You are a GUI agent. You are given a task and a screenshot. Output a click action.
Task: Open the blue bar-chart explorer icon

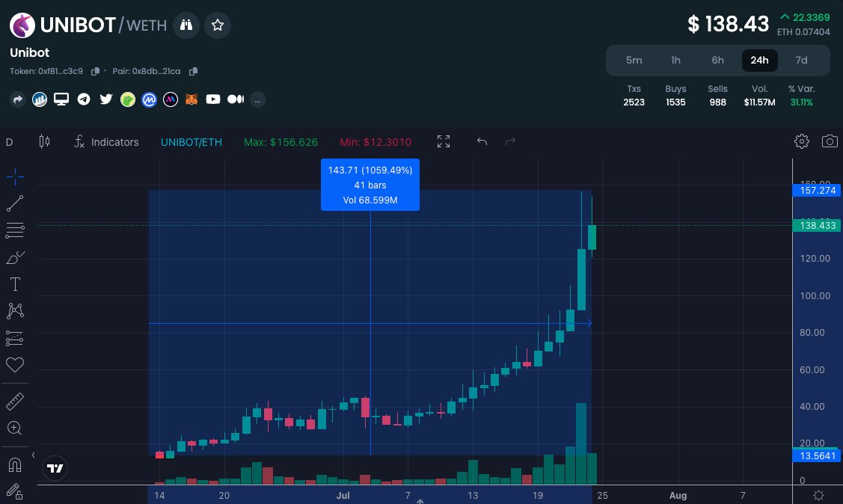(x=39, y=99)
